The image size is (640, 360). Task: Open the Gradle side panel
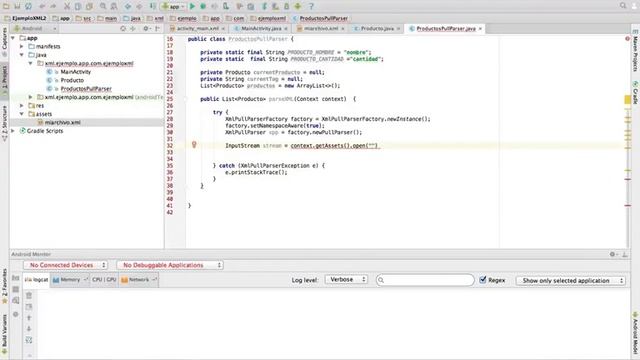(636, 92)
